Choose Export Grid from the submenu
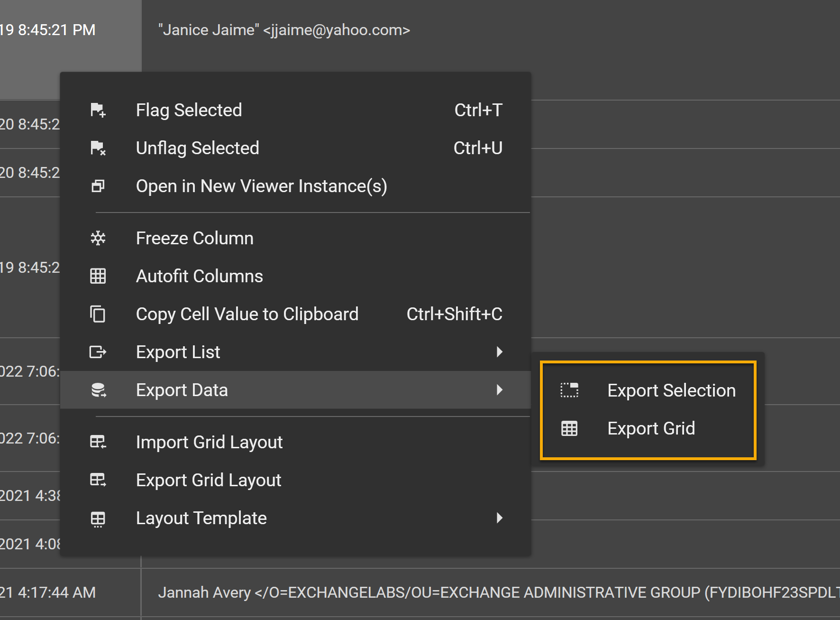The height and width of the screenshot is (620, 840). [651, 428]
